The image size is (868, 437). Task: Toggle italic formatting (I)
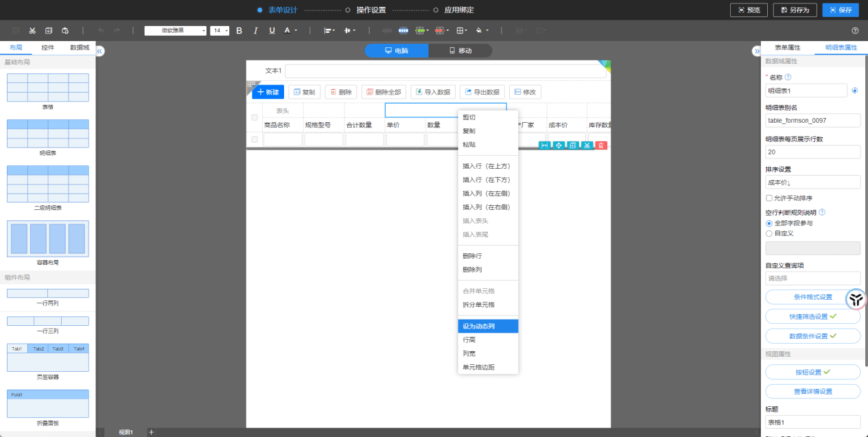(256, 31)
